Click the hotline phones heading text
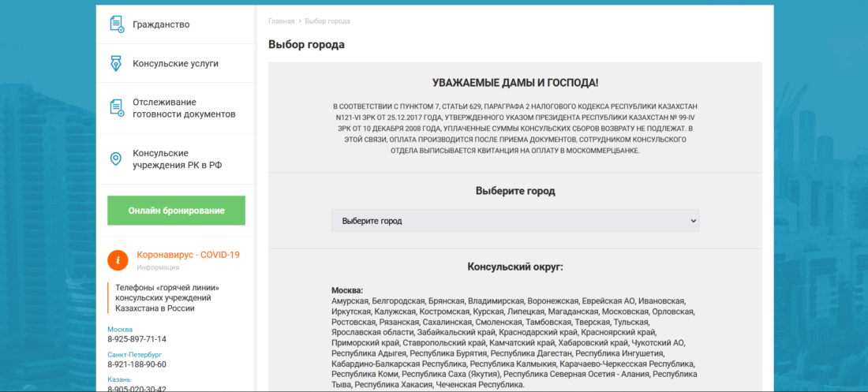868x392 pixels. (x=166, y=297)
